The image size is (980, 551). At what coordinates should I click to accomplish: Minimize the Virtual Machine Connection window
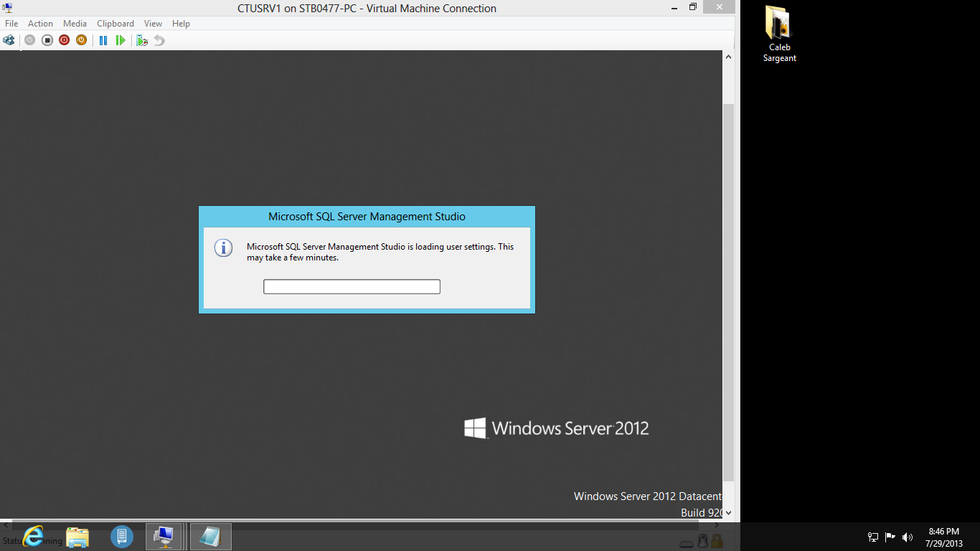pos(674,7)
